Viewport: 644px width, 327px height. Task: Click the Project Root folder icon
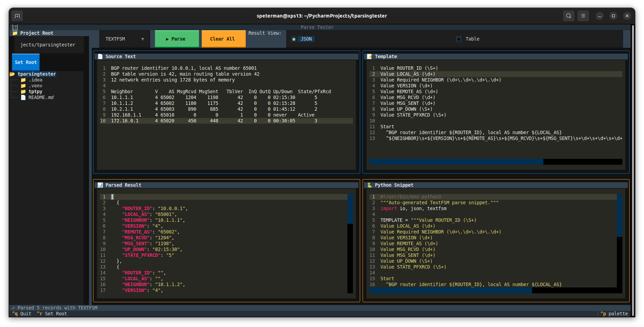pos(15,33)
